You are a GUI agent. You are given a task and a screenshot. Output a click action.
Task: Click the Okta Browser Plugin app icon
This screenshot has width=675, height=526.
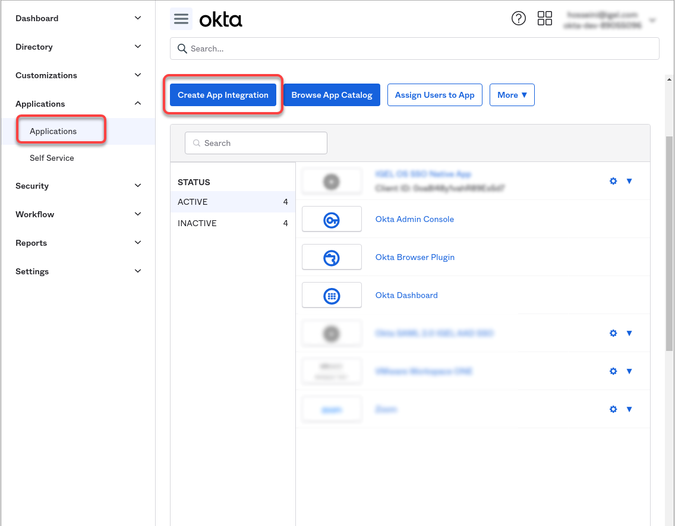331,258
